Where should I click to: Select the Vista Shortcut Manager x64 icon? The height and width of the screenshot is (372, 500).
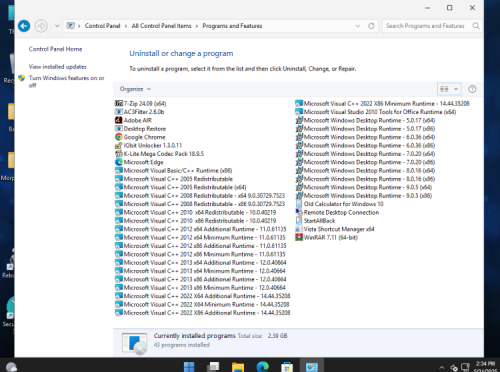pyautogui.click(x=299, y=229)
